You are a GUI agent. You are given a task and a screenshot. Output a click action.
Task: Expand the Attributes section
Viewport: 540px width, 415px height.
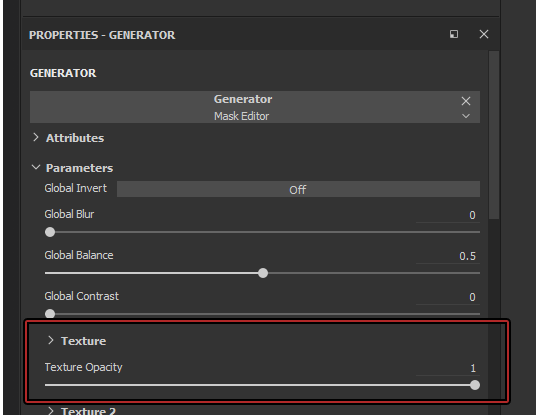[x=36, y=137]
